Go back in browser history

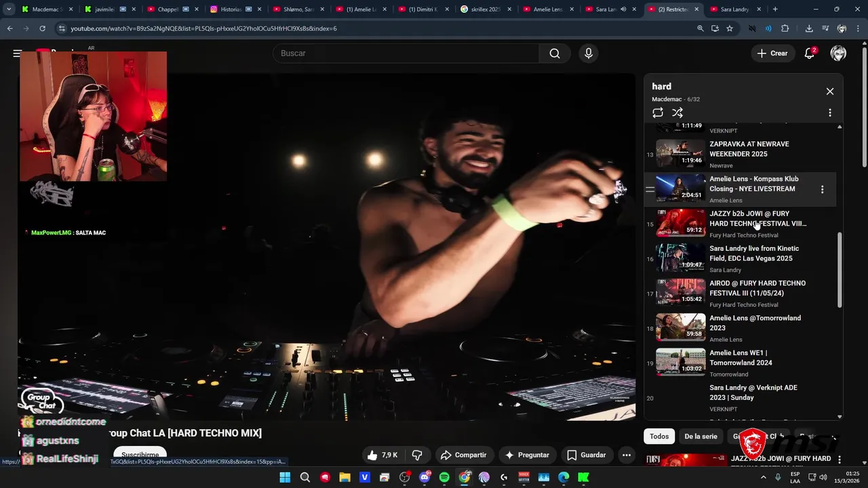click(x=9, y=28)
